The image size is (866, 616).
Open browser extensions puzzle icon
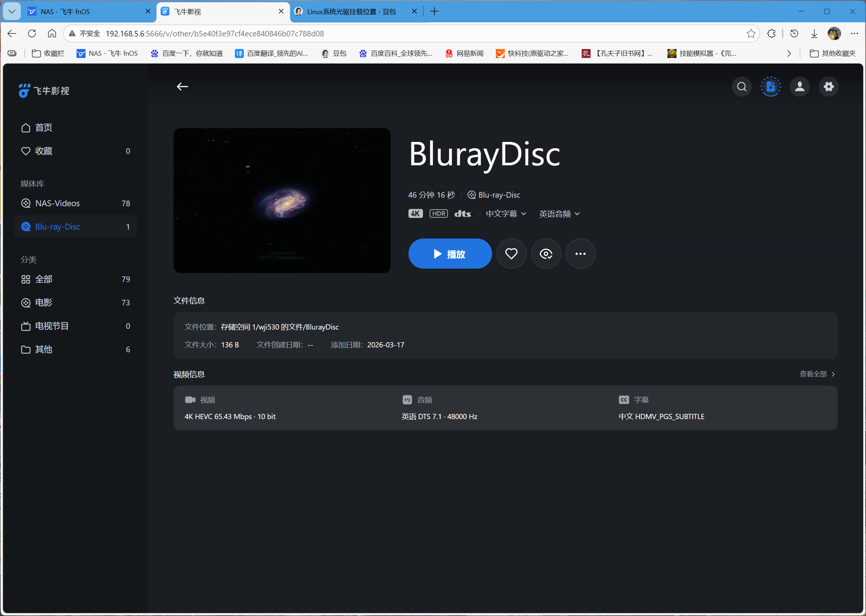(x=771, y=34)
